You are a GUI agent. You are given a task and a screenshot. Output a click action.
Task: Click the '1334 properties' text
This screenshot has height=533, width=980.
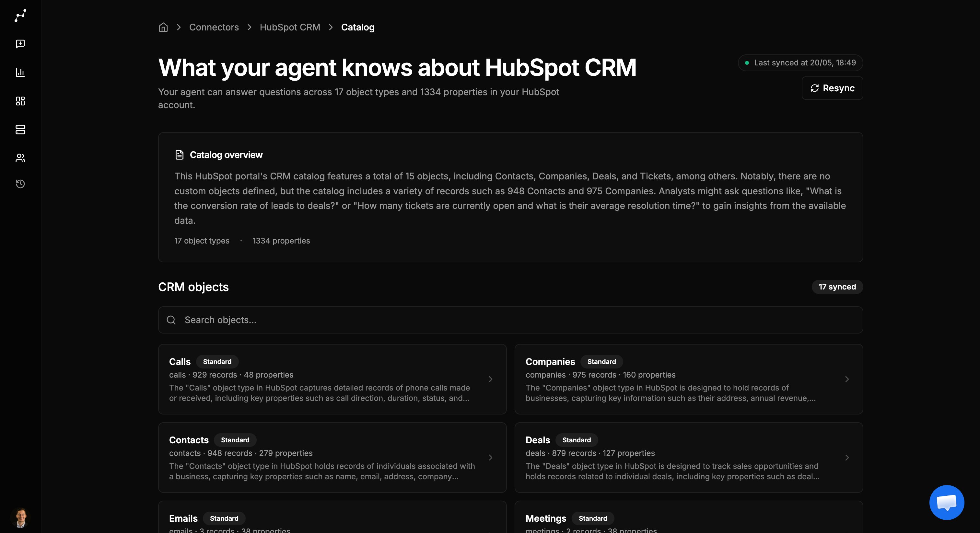[x=281, y=241]
